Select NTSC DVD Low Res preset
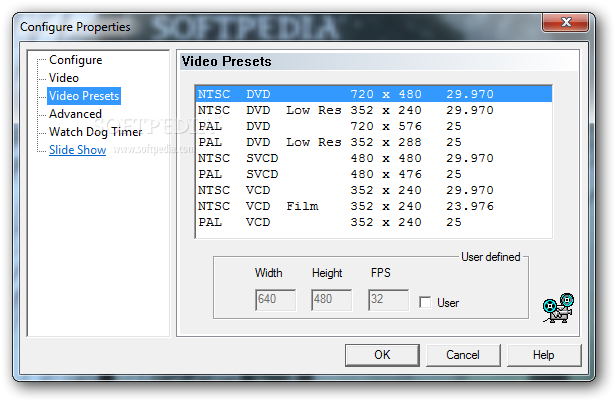Image resolution: width=616 pixels, height=402 pixels. coord(374,110)
